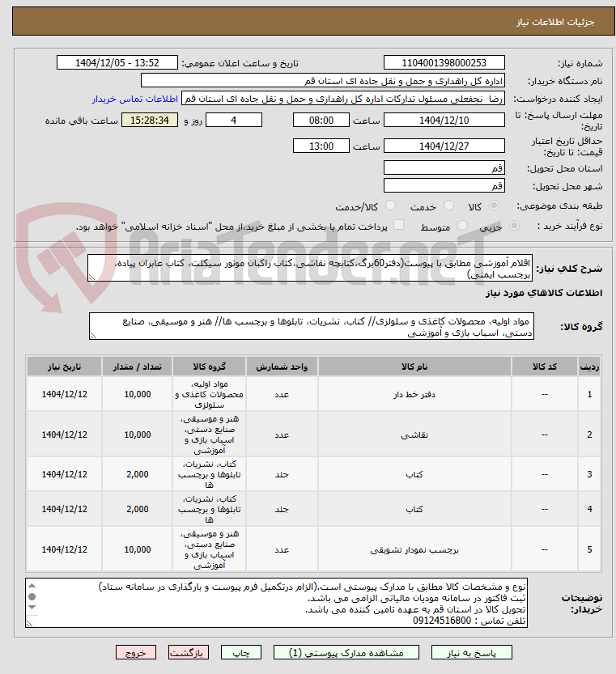Click the item name دفتر خط دار
The width and height of the screenshot is (616, 674).
[414, 394]
